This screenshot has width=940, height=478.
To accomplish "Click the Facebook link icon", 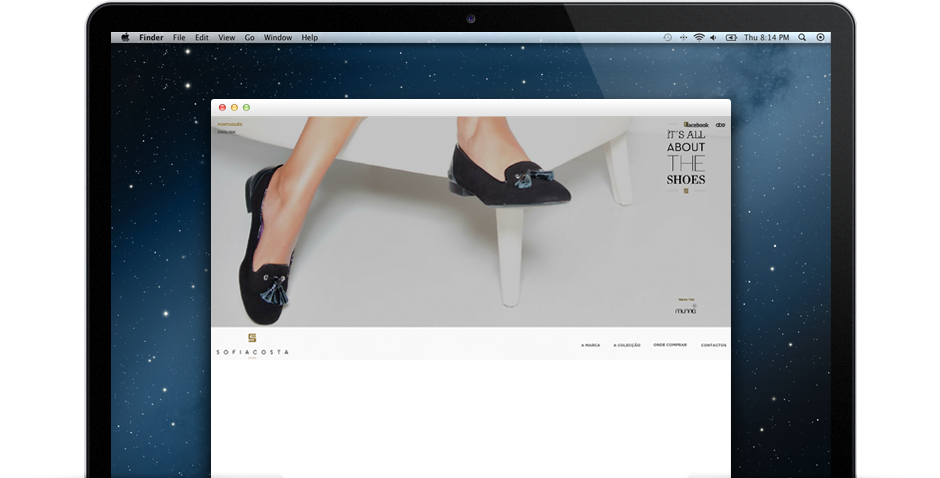I will [x=696, y=124].
